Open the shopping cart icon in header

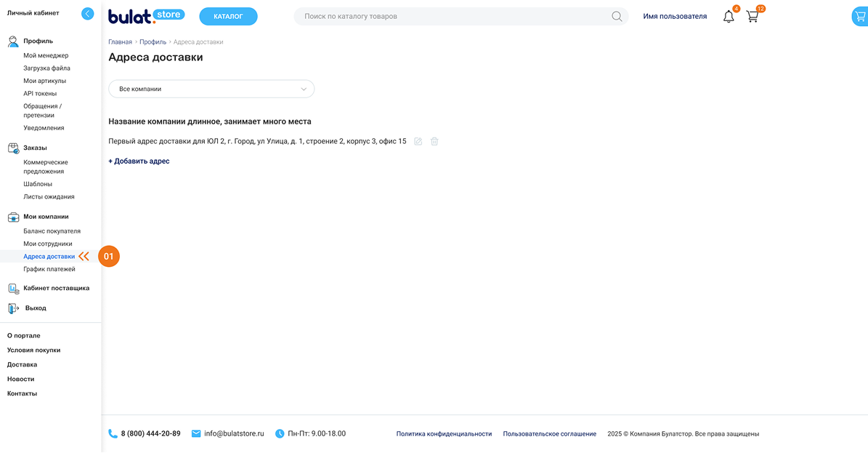click(753, 16)
